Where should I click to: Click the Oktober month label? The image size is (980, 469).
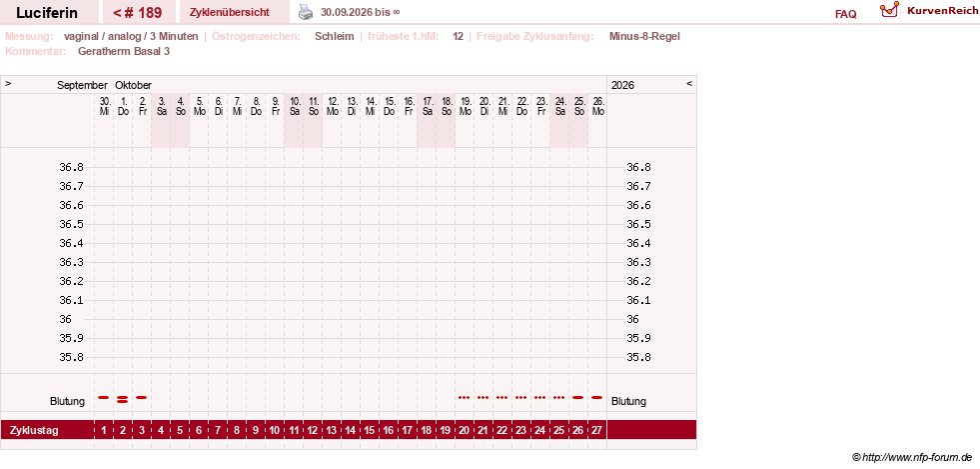coord(133,85)
